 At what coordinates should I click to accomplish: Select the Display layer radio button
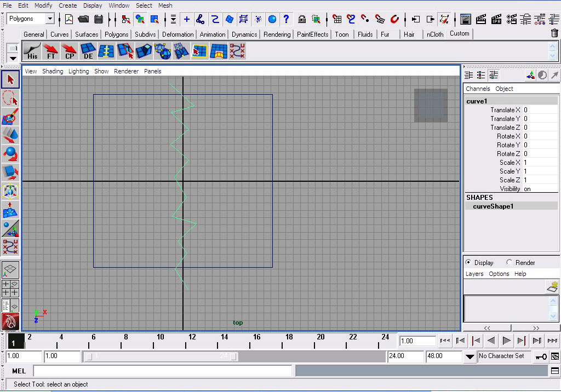point(468,262)
